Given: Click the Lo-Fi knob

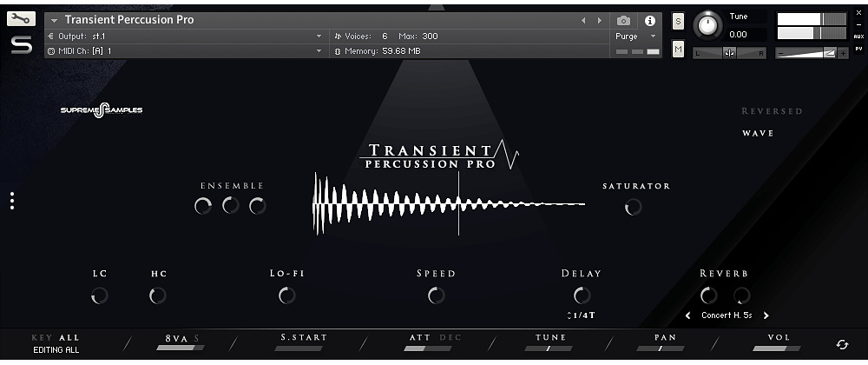Looking at the screenshot, I should (286, 295).
